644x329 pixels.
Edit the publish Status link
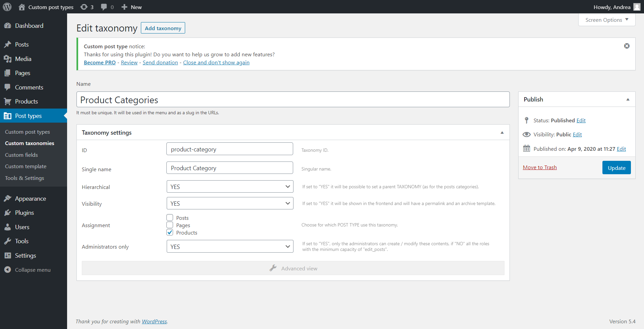[x=581, y=121]
